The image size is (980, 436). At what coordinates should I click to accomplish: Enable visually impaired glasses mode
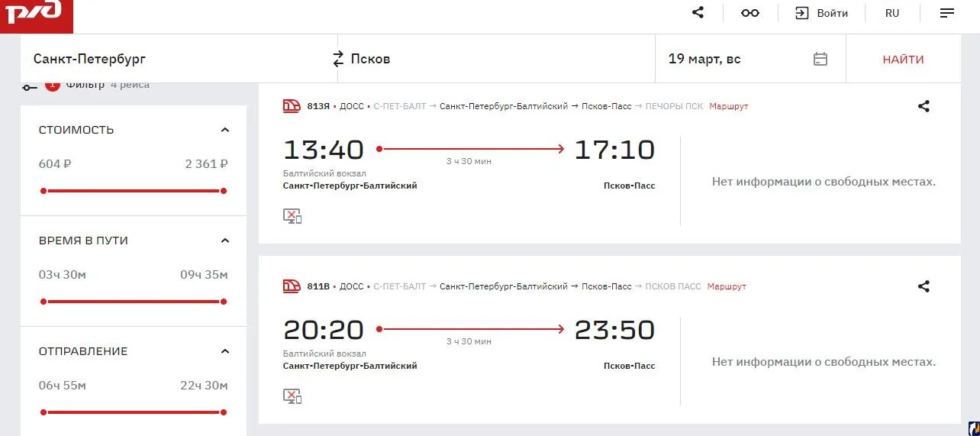coord(750,13)
